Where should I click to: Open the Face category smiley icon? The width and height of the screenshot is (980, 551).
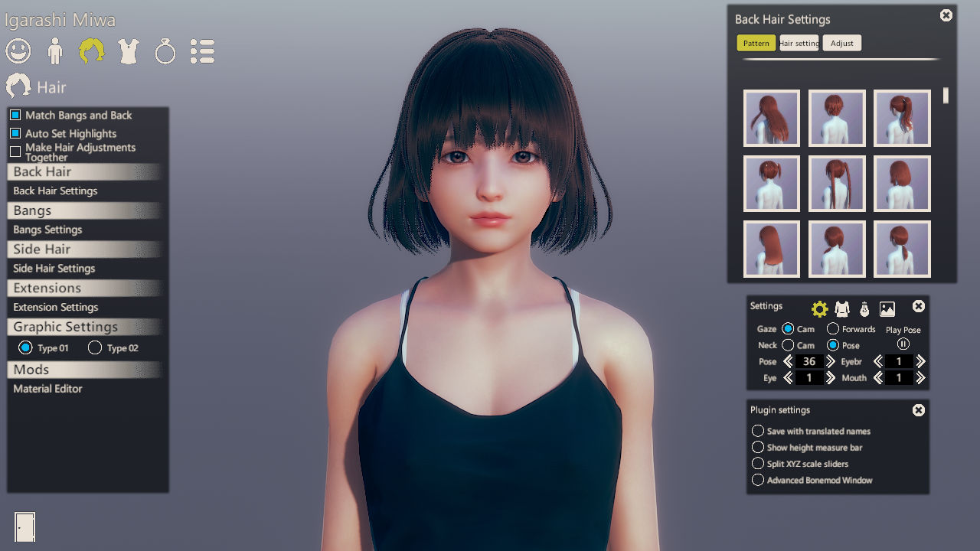point(18,51)
